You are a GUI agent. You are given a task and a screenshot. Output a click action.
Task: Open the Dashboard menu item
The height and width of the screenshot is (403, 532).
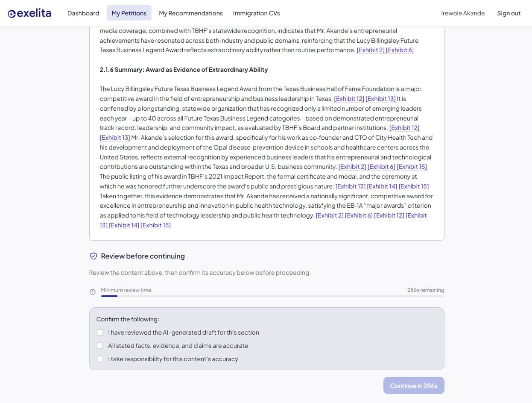tap(83, 13)
